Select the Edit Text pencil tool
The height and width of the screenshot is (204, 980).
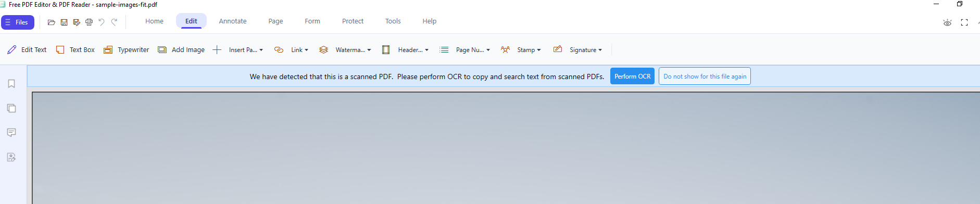coord(27,50)
